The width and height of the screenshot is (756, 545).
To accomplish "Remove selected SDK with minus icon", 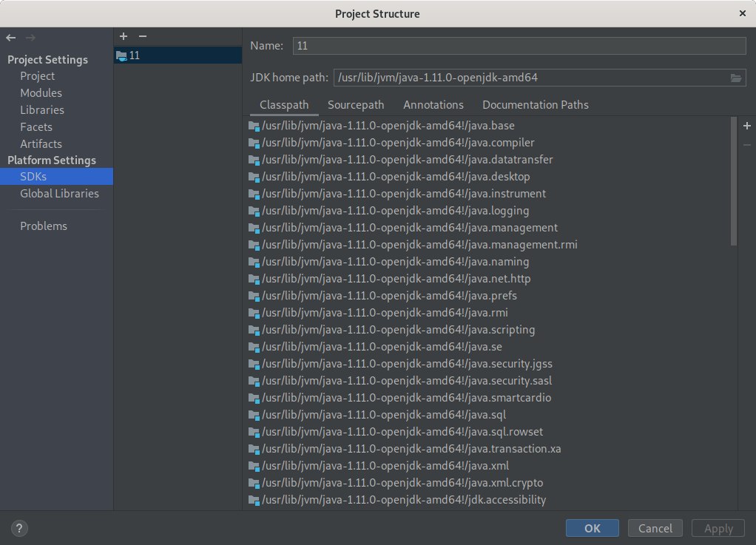I will tap(142, 36).
